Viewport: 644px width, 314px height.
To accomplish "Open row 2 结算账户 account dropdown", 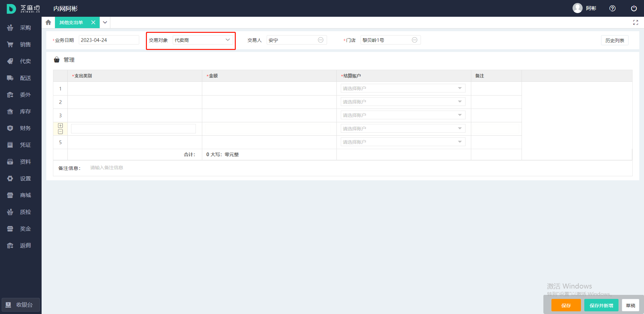I will [403, 102].
